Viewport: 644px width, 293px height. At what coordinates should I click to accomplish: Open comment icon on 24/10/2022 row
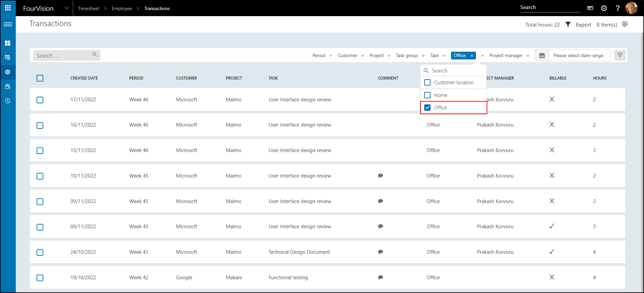click(381, 252)
